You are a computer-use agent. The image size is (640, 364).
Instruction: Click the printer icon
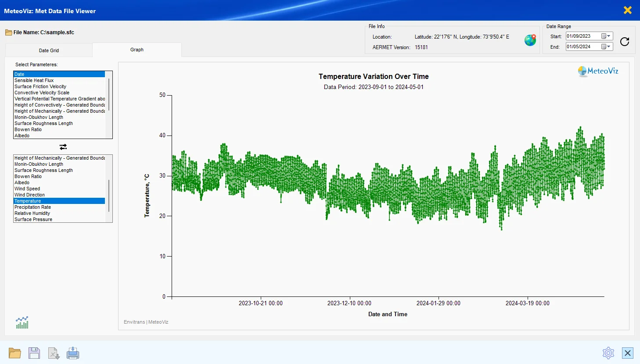73,353
